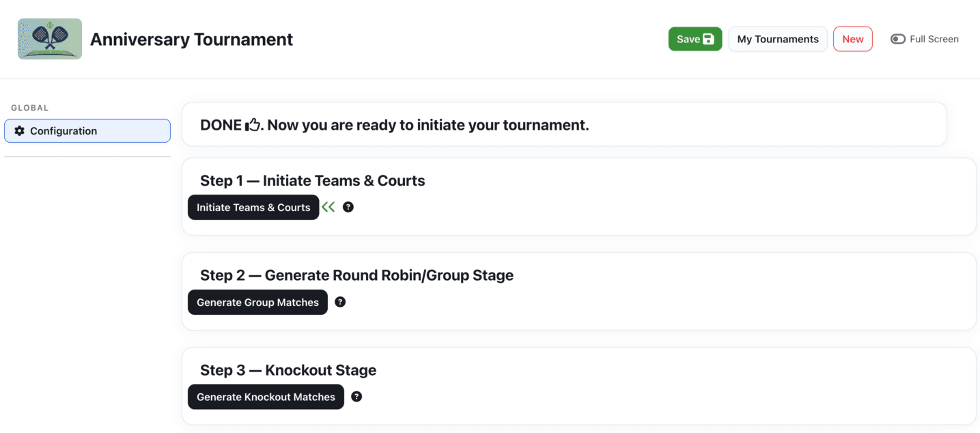Expand the Step 2 Round Robin section
This screenshot has height=433, width=980.
[356, 275]
